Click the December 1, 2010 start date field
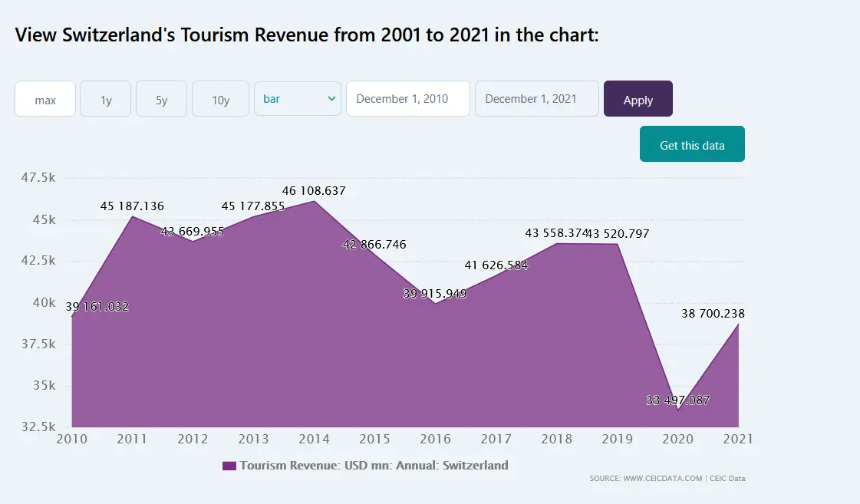The width and height of the screenshot is (860, 504). (407, 99)
